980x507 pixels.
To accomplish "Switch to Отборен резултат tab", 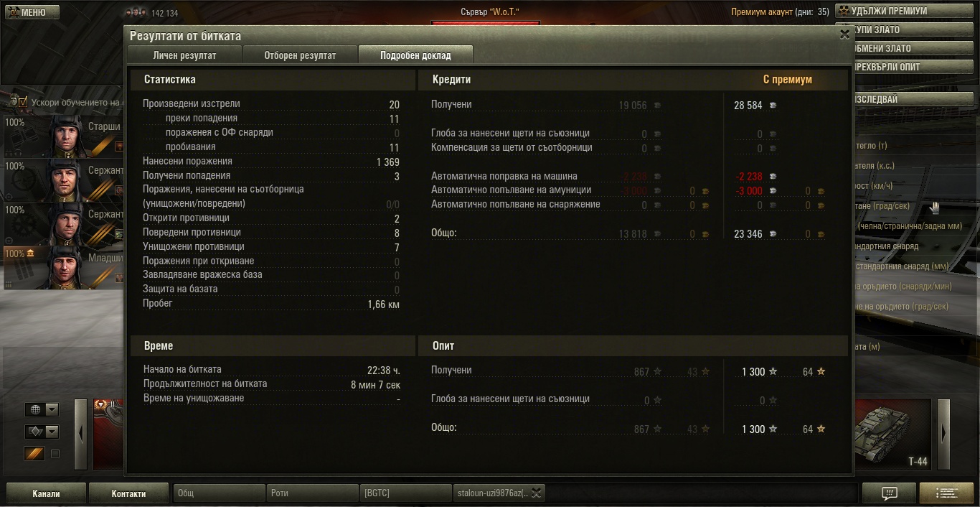I will click(x=300, y=55).
